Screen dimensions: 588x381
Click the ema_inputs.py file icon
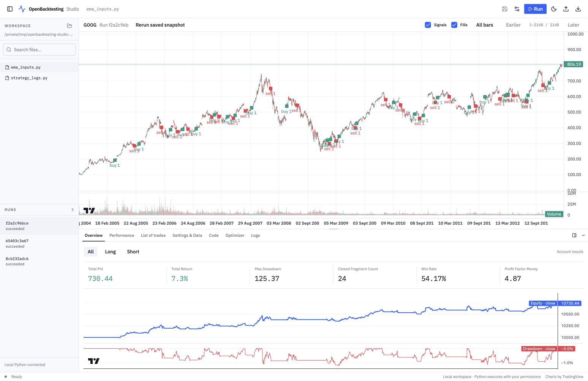pos(7,67)
